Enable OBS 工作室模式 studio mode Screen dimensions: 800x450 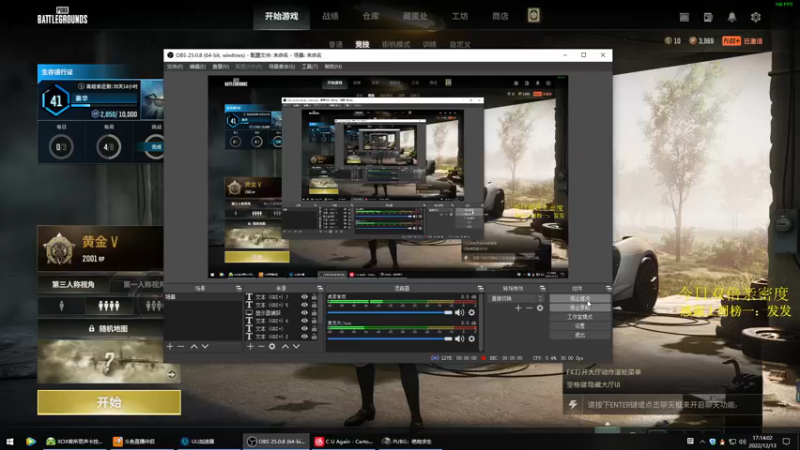[x=580, y=317]
